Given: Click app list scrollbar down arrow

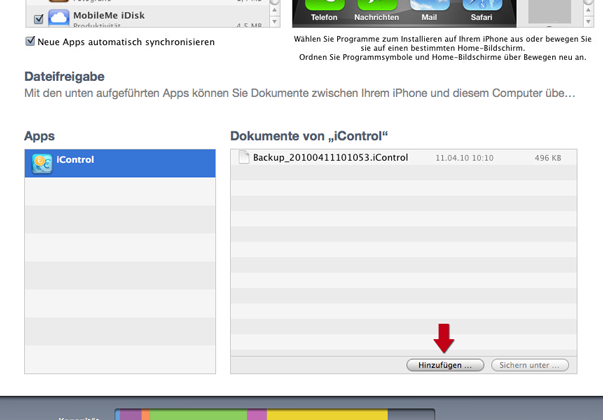Looking at the screenshot, I should click(274, 22).
